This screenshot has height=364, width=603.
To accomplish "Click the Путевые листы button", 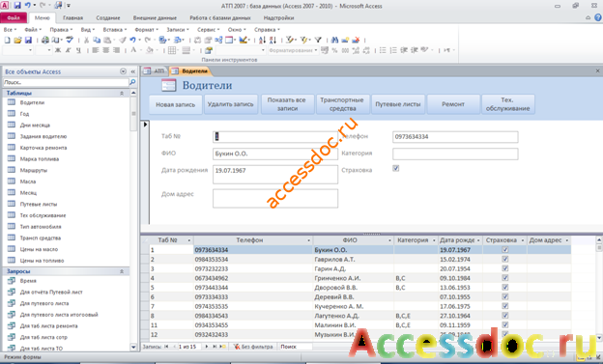I will click(x=397, y=104).
